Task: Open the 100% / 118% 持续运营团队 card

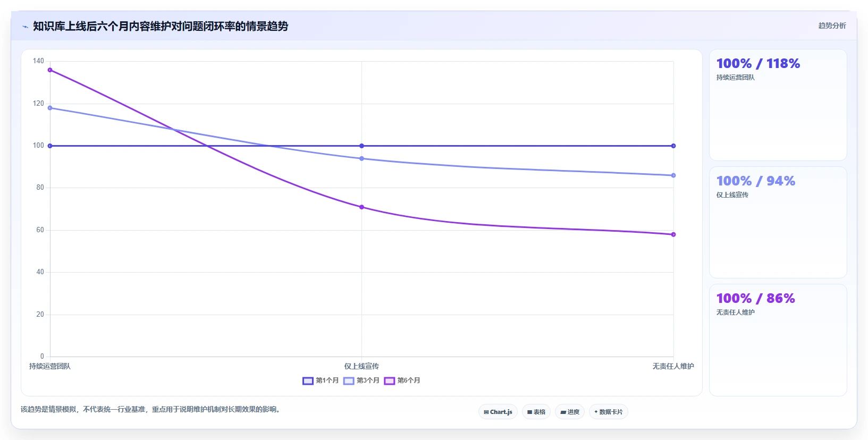Action: click(x=778, y=105)
